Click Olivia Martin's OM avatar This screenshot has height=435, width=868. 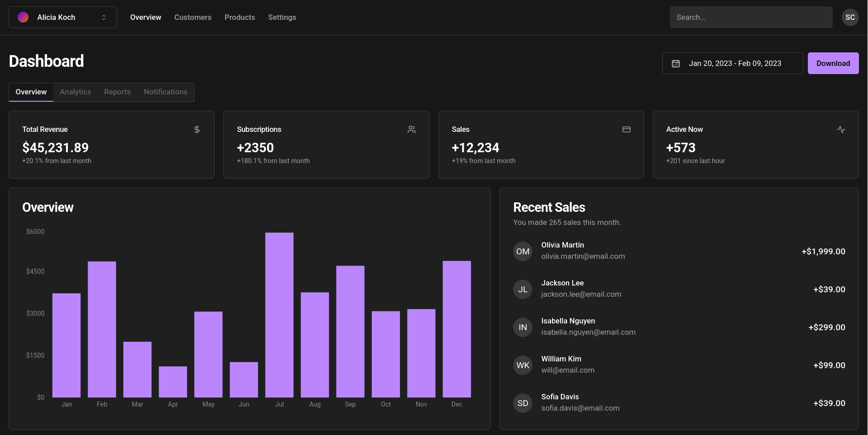[x=523, y=251]
